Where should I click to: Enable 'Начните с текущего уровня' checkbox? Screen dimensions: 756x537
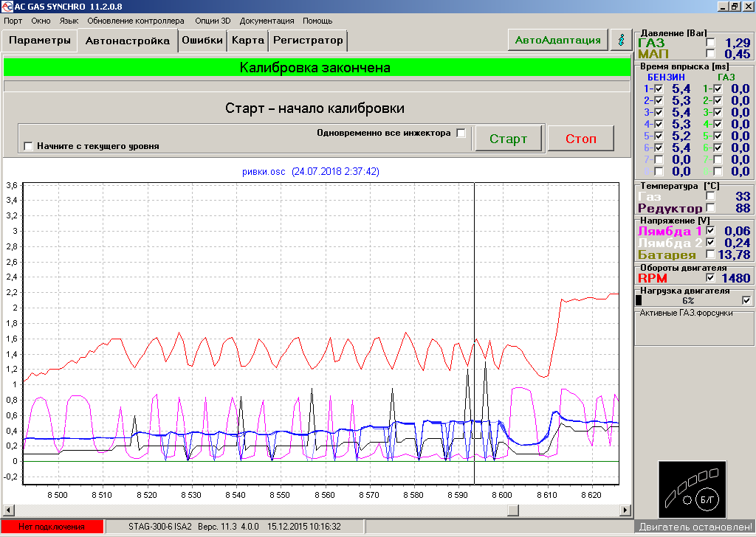(x=29, y=146)
